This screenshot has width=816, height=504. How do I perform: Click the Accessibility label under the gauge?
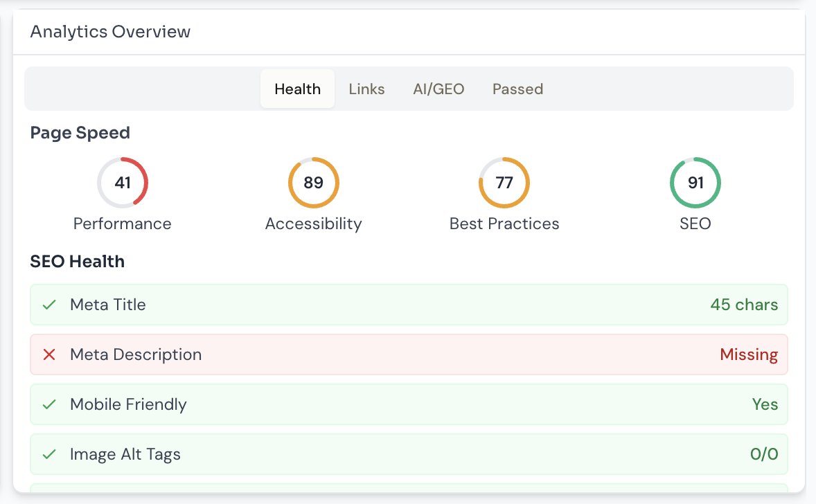pos(313,224)
